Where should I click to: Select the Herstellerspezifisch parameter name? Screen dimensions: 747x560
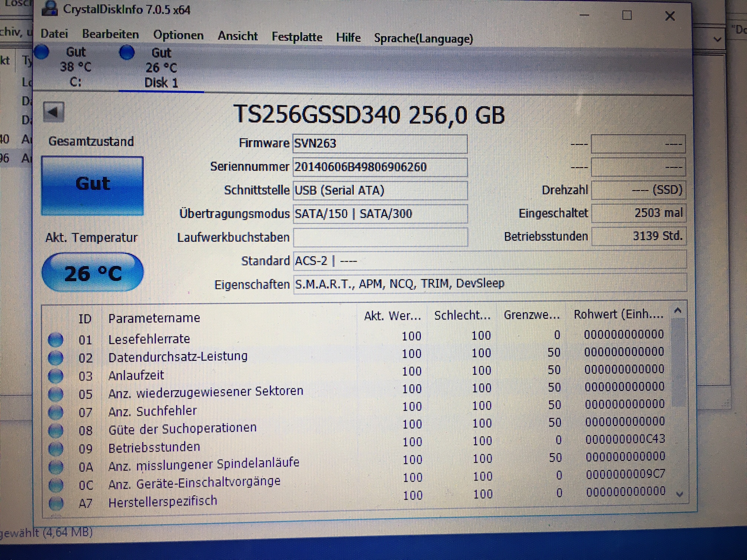pyautogui.click(x=163, y=501)
